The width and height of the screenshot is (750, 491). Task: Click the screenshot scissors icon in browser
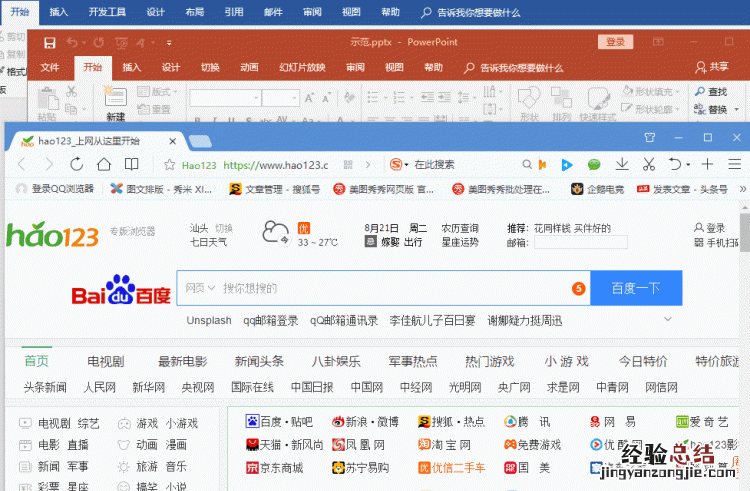(649, 164)
